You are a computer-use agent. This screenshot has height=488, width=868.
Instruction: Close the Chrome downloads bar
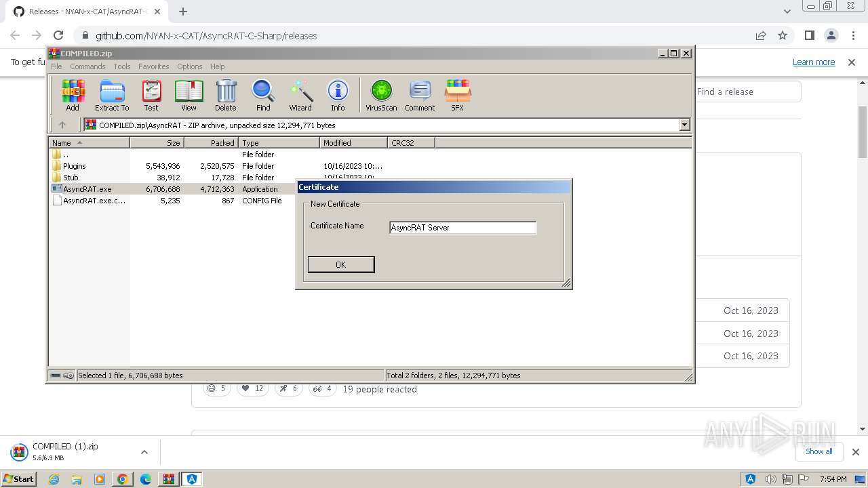856,452
